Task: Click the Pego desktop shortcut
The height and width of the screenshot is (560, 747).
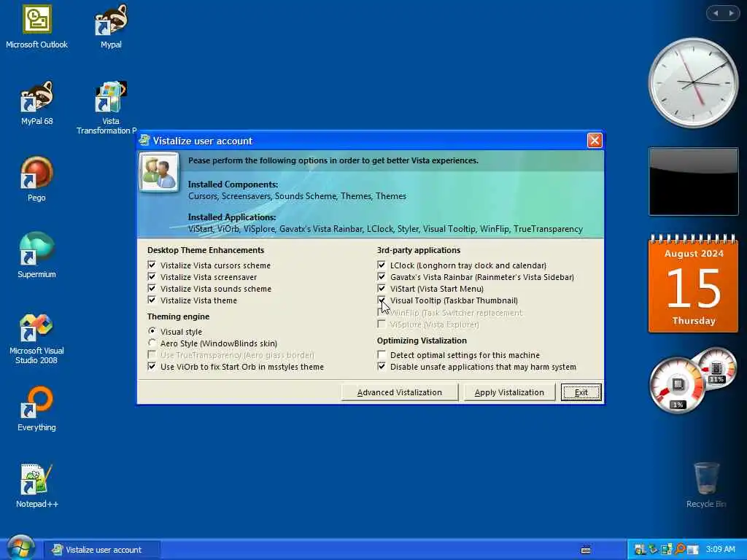Action: pyautogui.click(x=36, y=179)
